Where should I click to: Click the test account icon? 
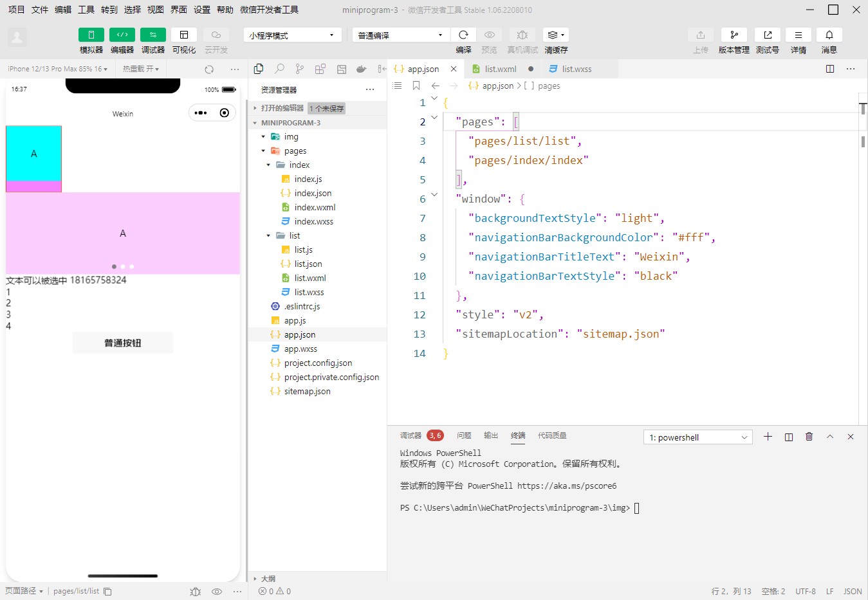coord(768,35)
